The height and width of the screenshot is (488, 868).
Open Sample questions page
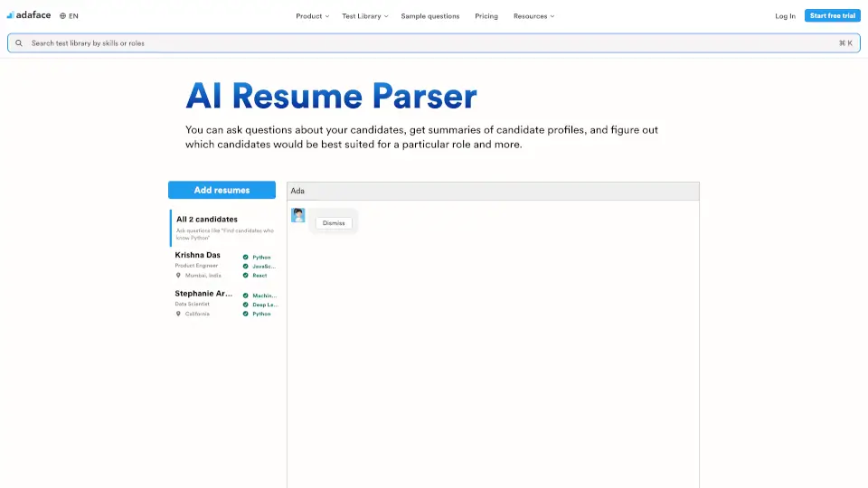tap(430, 16)
